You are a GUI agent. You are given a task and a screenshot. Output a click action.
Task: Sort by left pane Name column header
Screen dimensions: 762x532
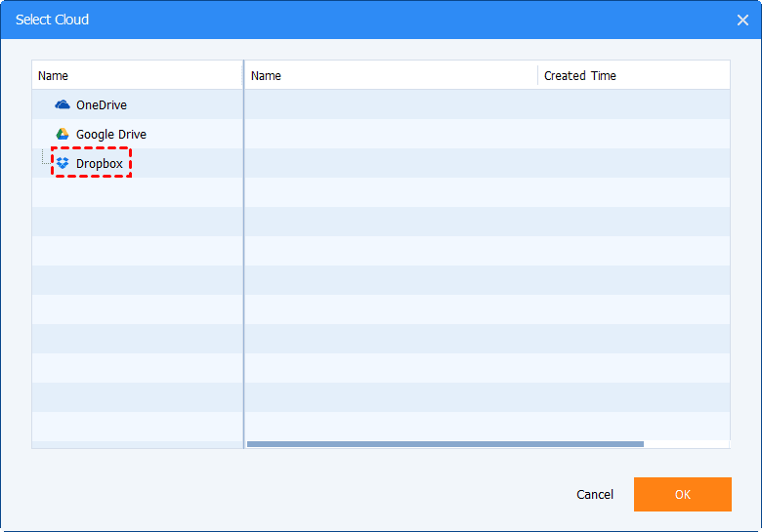click(x=137, y=75)
